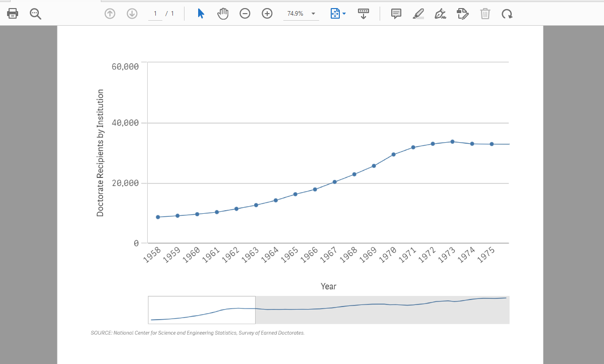Click the Edit PDF tool icon
Screen dimensions: 604x364
463,14
